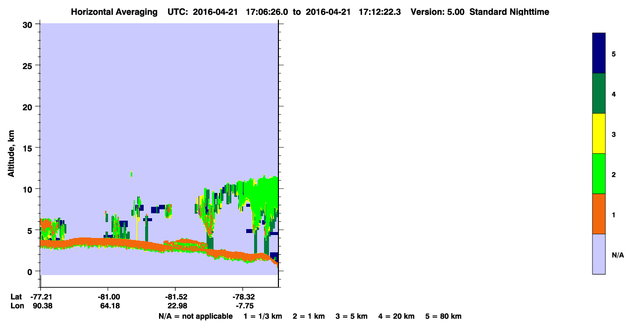The image size is (644, 330).
Task: Click the longitude value 22.98
Action: pyautogui.click(x=177, y=306)
